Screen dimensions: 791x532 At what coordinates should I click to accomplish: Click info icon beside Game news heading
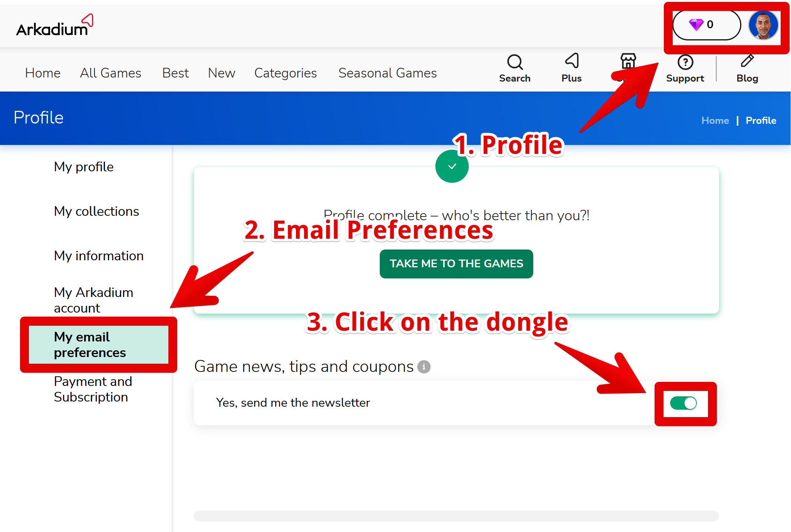(424, 367)
